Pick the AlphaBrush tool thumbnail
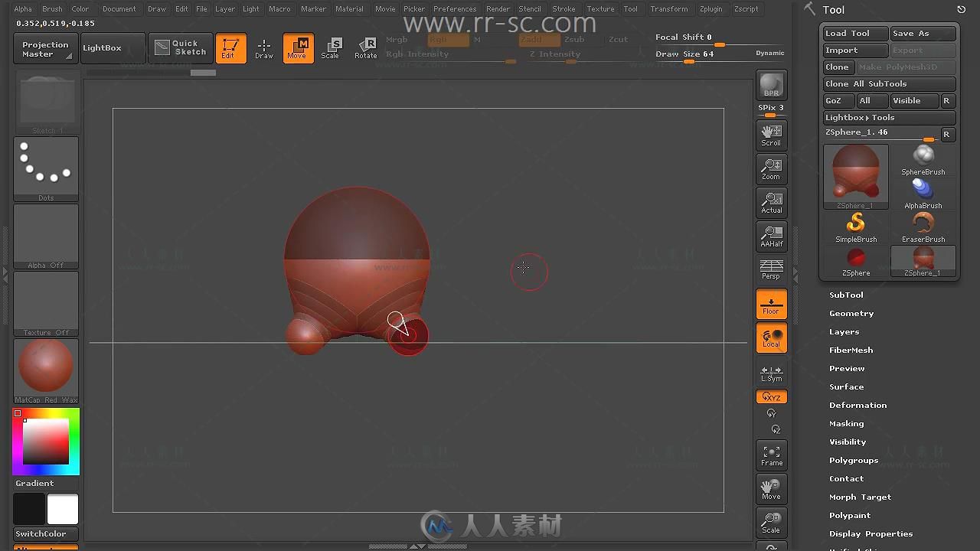 [x=923, y=194]
